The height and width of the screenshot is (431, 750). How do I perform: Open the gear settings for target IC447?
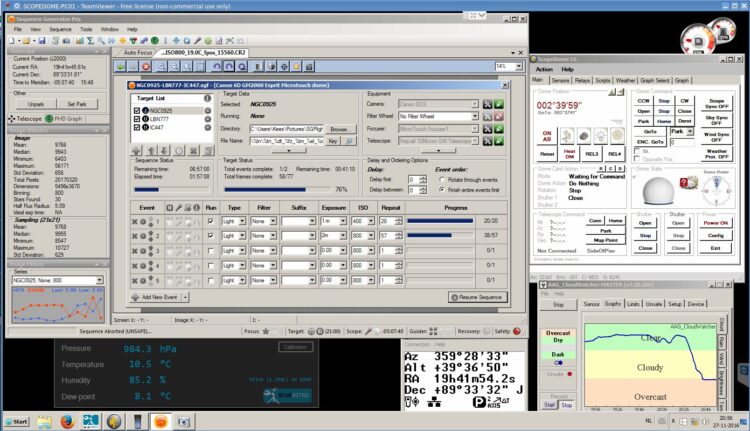click(208, 128)
